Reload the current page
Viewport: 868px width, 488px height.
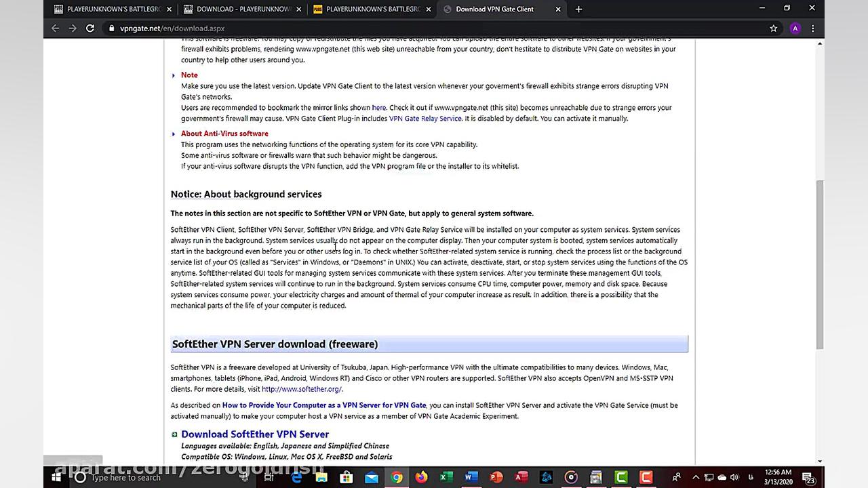[x=90, y=28]
